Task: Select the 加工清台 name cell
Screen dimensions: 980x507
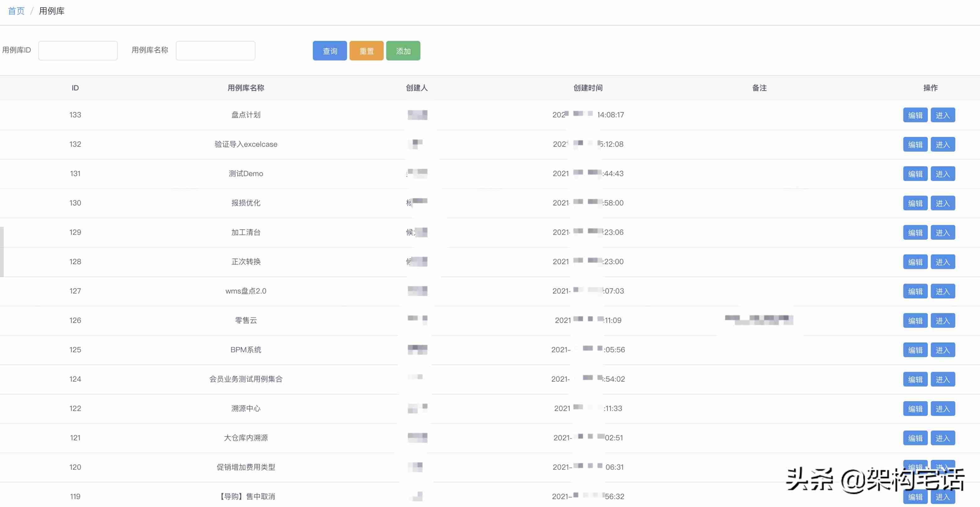Action: click(x=246, y=232)
